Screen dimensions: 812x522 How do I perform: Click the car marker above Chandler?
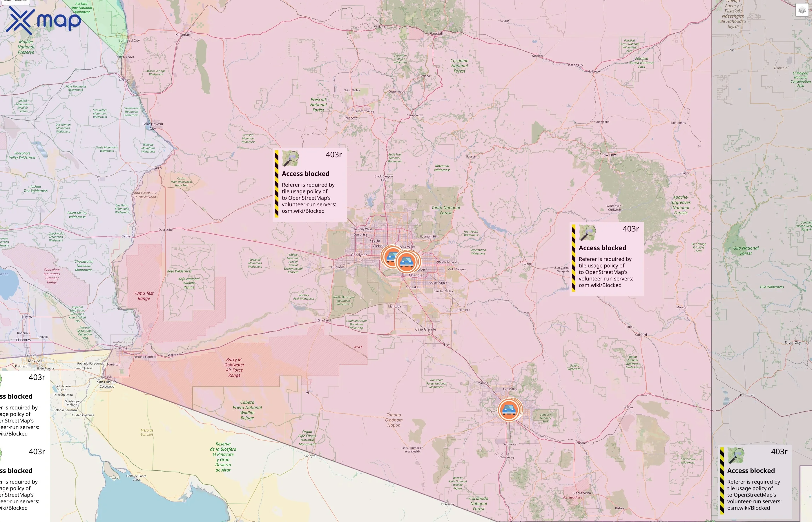[x=407, y=262]
